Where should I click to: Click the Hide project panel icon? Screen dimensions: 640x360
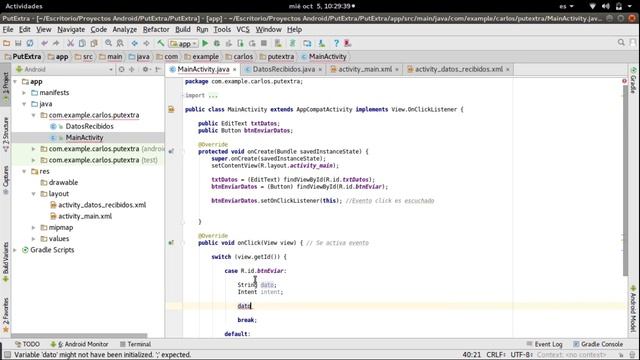(x=158, y=69)
